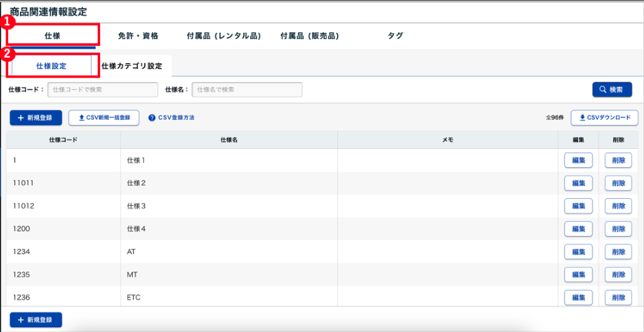Focus the 仕様名 search field
644x332 pixels.
pyautogui.click(x=247, y=90)
